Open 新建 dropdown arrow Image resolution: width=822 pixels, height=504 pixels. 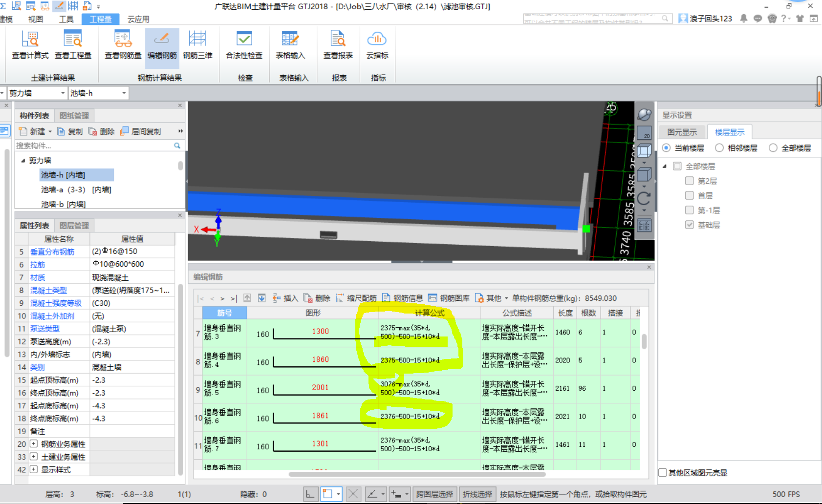pyautogui.click(x=50, y=131)
